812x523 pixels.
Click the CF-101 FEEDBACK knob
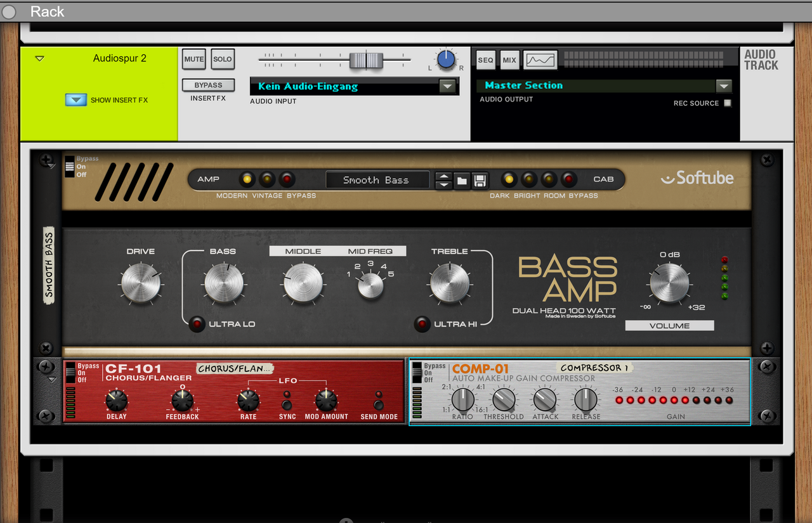pyautogui.click(x=182, y=401)
